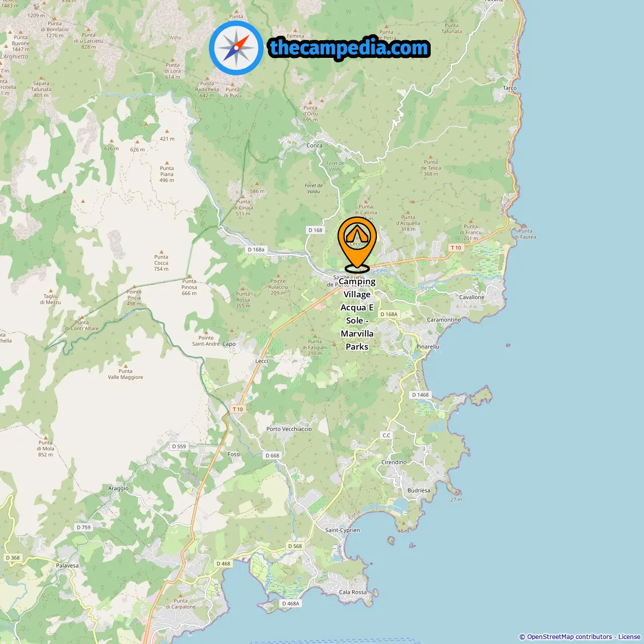The height and width of the screenshot is (644, 644).
Task: Open thecampedia.com logo text
Action: 349,48
